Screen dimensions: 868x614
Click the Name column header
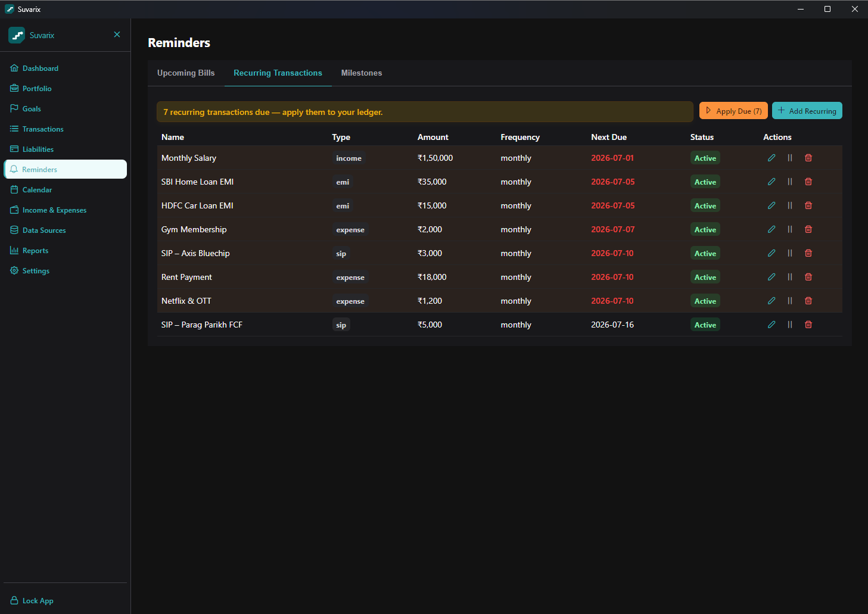[x=173, y=137]
